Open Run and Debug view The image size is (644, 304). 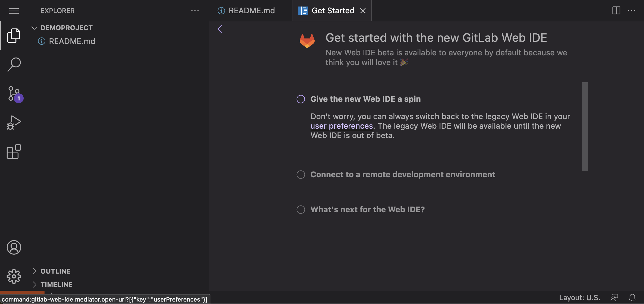pyautogui.click(x=14, y=123)
